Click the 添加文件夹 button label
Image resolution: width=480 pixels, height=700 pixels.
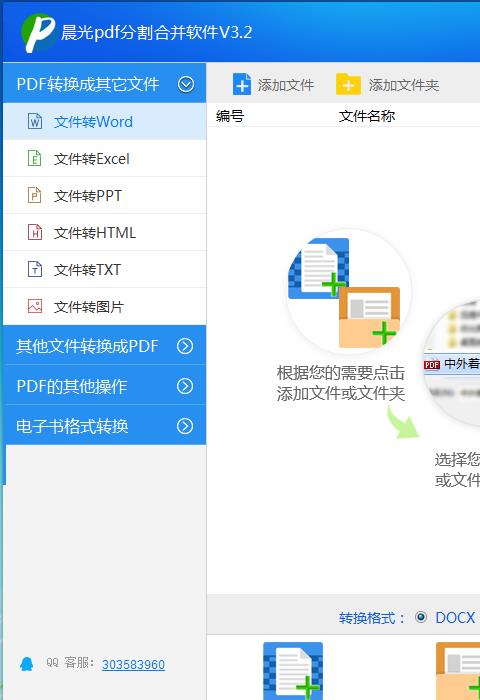pyautogui.click(x=404, y=85)
